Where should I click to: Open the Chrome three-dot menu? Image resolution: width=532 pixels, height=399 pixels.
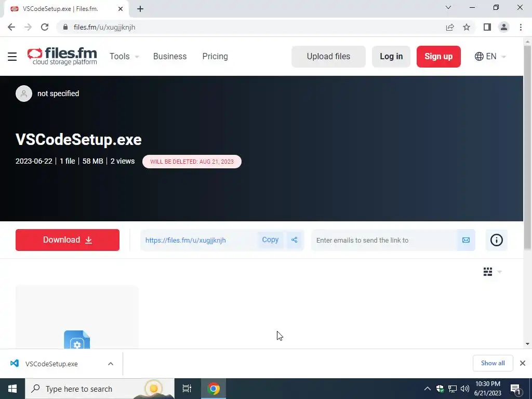[521, 27]
